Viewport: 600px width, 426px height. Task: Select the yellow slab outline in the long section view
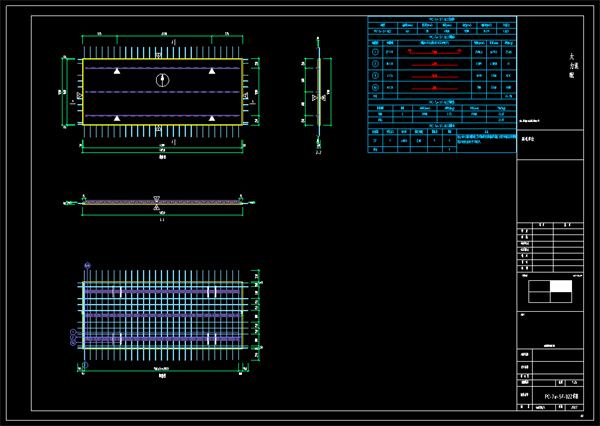click(162, 202)
